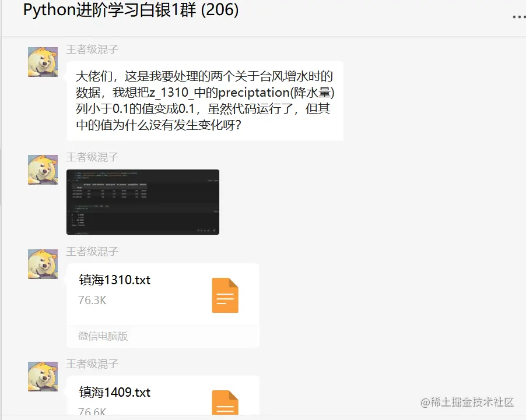This screenshot has width=526, height=420.
Task: Click sender name 王者级混子 above 镇海1409.txt
Action: 92,364
